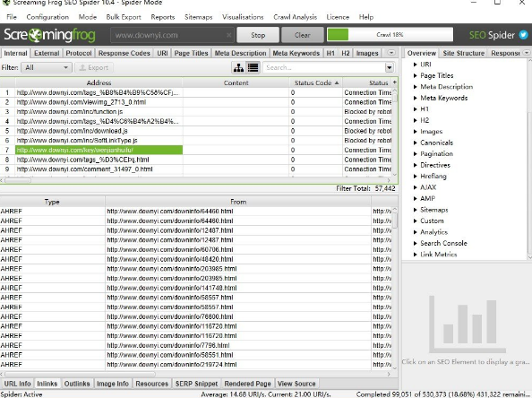Image resolution: width=532 pixels, height=398 pixels.
Task: Expand the Sitemaps overview item
Action: coord(415,210)
